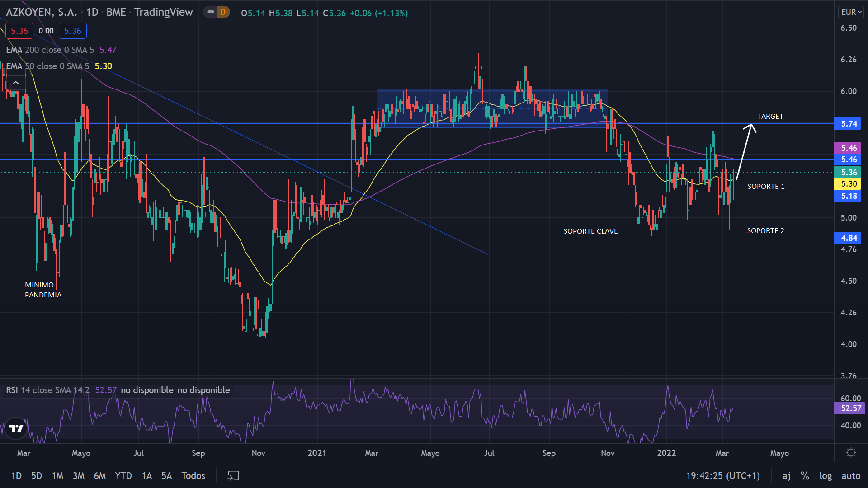Open chart settings gear icon

pos(851,453)
